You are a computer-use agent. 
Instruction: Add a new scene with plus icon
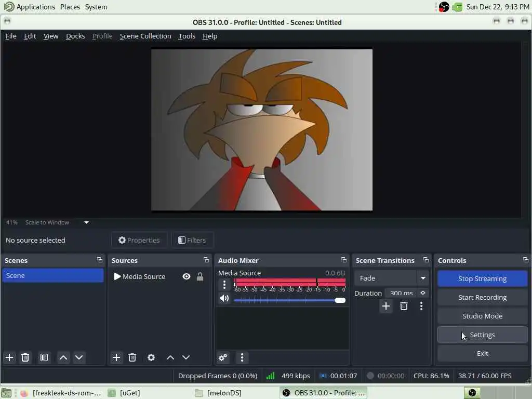coord(9,357)
